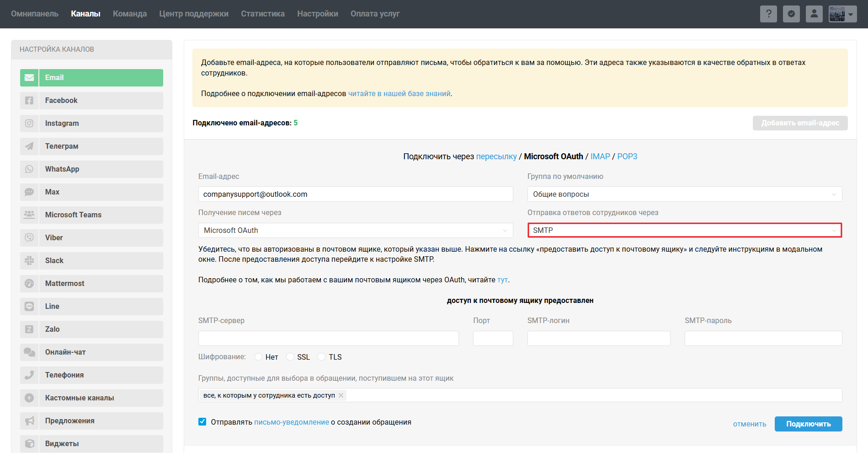Select the Viber channel icon
Image resolution: width=868 pixels, height=453 pixels.
pyautogui.click(x=29, y=238)
